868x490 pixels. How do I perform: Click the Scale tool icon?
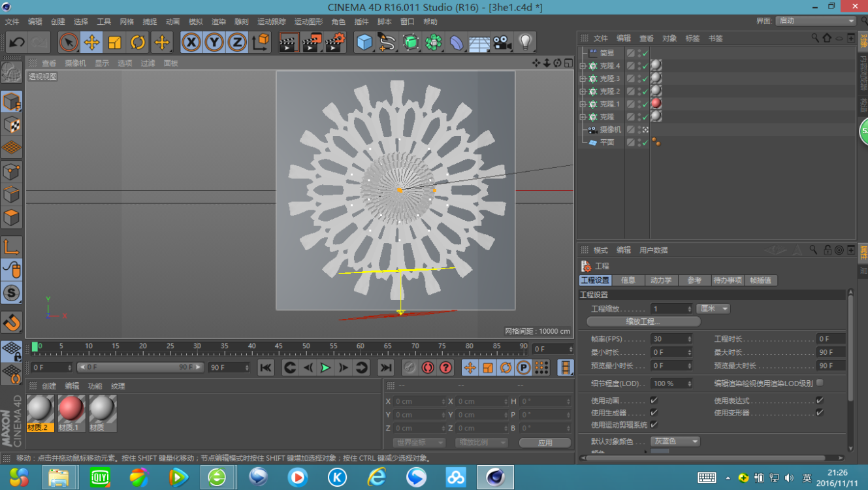(114, 43)
